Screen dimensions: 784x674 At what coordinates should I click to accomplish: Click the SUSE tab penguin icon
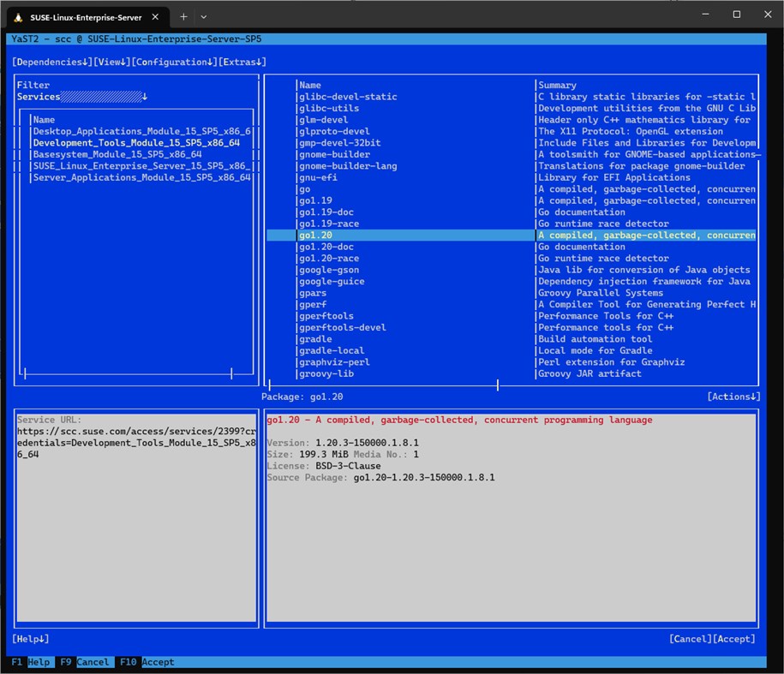click(19, 16)
